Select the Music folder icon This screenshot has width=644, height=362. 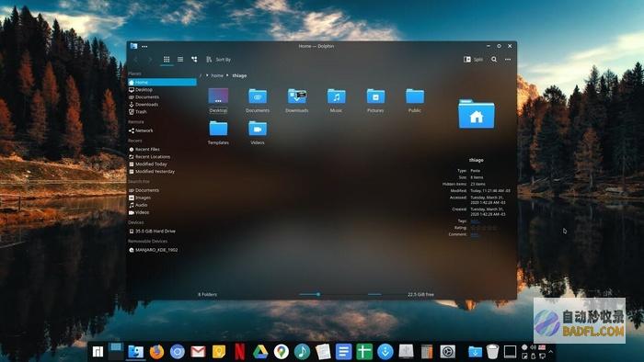pyautogui.click(x=336, y=100)
